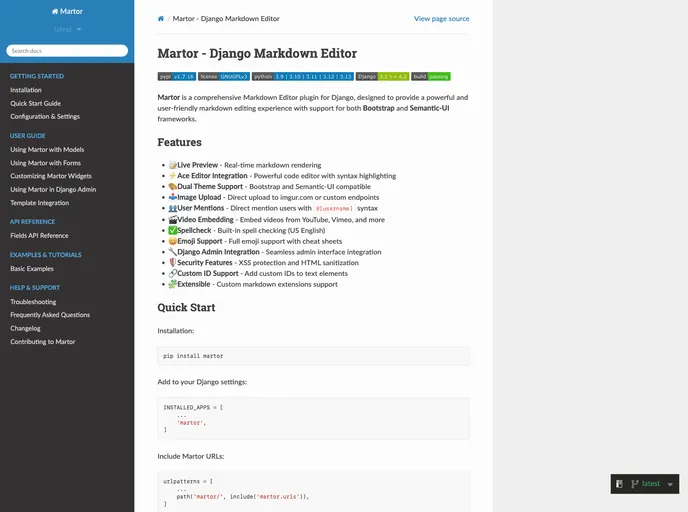Image resolution: width=688 pixels, height=512 pixels.
Task: Click the Spellcheck green checkmark emoji
Action: [x=173, y=230]
